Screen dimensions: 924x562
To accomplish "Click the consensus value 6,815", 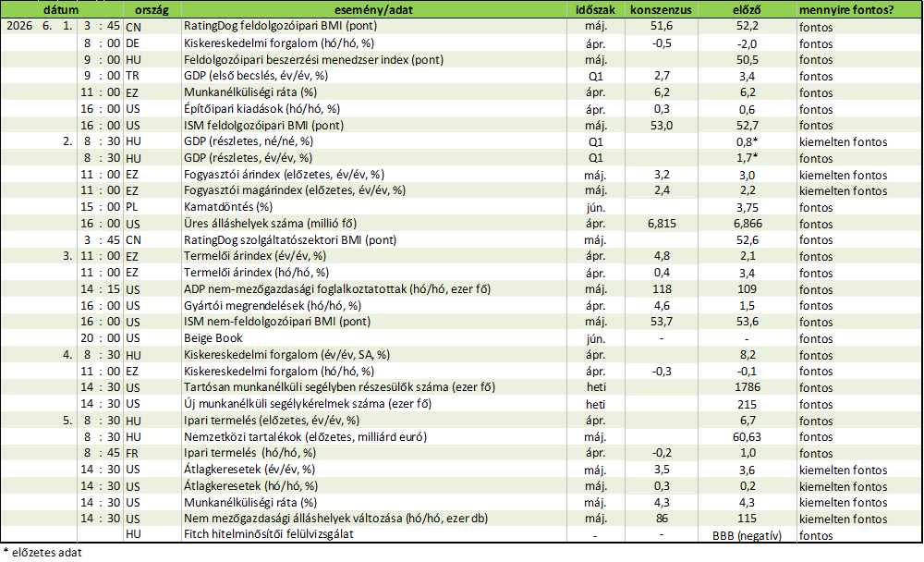I will pyautogui.click(x=662, y=224).
